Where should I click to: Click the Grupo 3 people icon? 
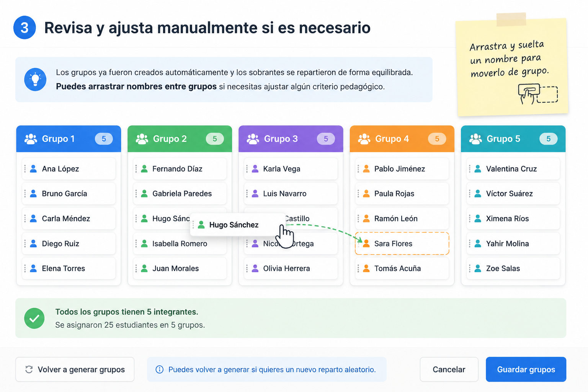pos(253,139)
